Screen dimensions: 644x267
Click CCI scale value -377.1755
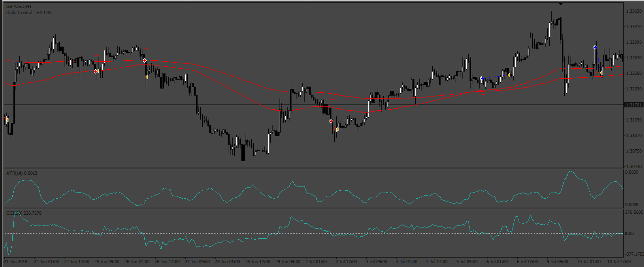pos(634,253)
